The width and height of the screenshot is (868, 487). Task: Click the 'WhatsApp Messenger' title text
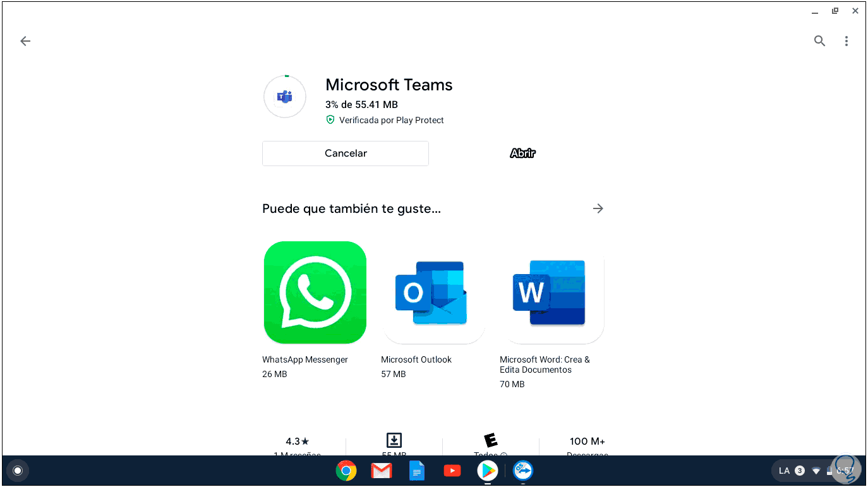305,359
